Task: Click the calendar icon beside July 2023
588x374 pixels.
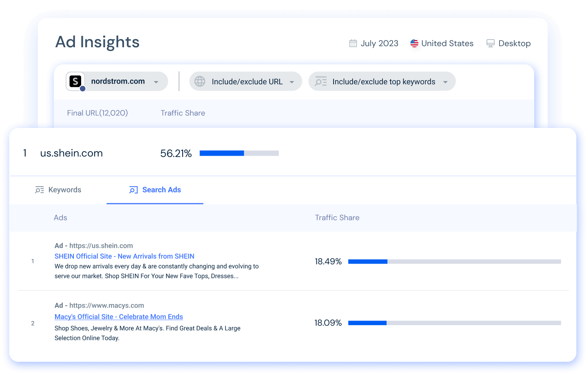Action: tap(353, 44)
